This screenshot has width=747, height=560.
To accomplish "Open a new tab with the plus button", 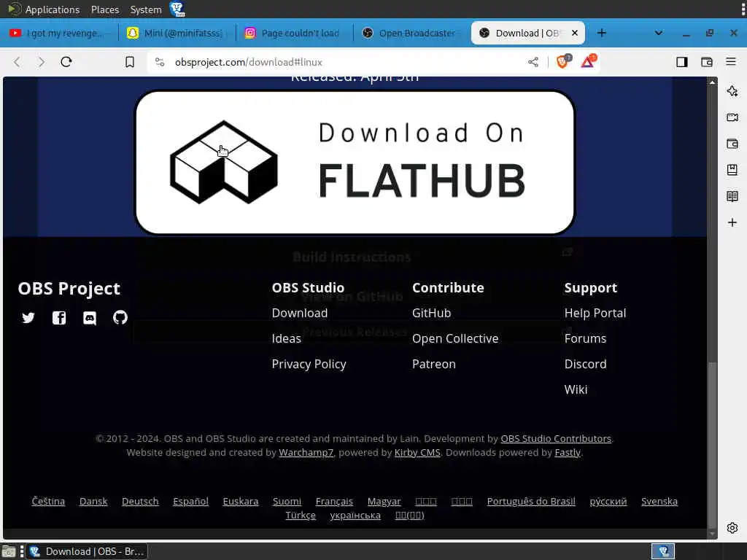I will point(602,33).
